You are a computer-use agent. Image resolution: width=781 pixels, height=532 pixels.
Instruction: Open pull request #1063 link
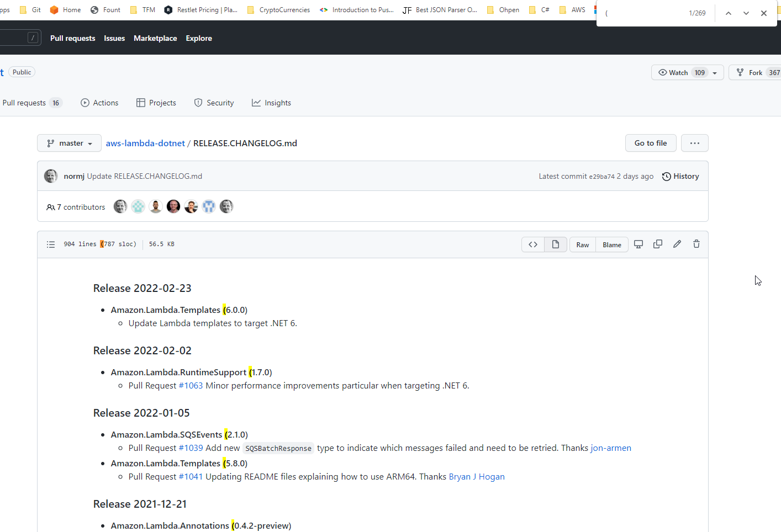[191, 385]
